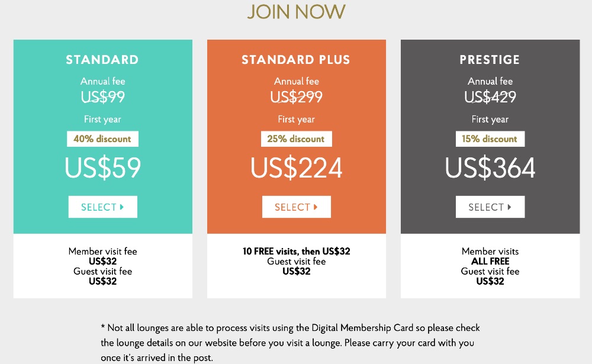Select the Standard Plus membership plan
592x364 pixels.
[296, 207]
